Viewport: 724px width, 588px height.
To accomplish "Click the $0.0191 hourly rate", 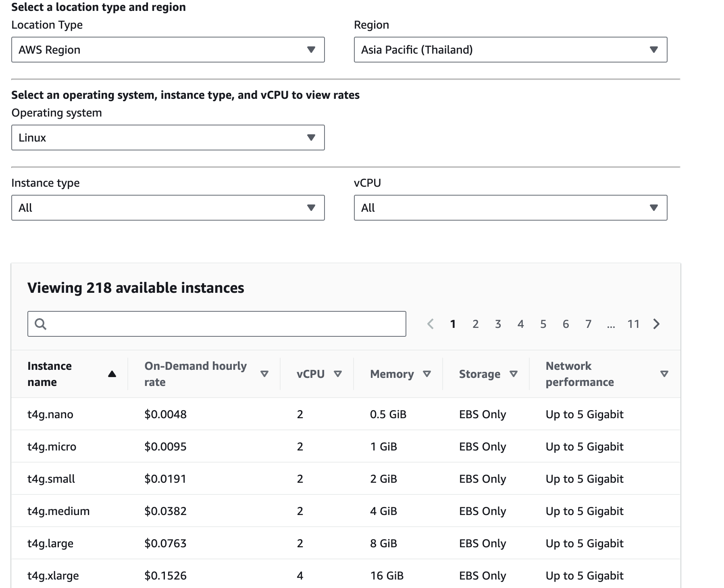I will [166, 479].
